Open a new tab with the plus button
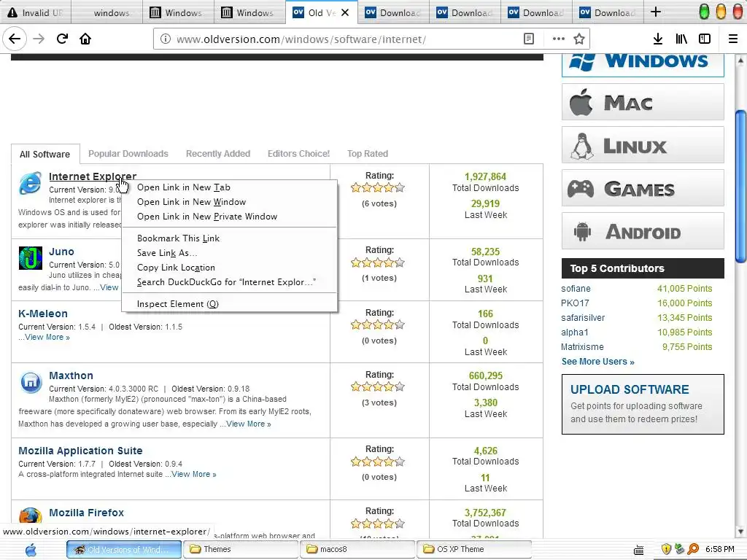747x560 pixels. pyautogui.click(x=656, y=12)
